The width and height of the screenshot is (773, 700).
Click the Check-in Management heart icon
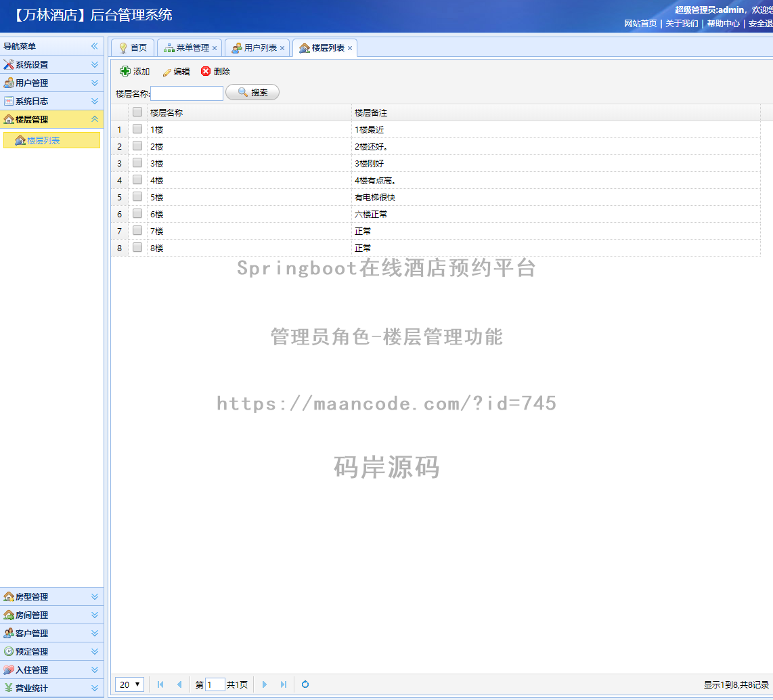click(x=8, y=670)
